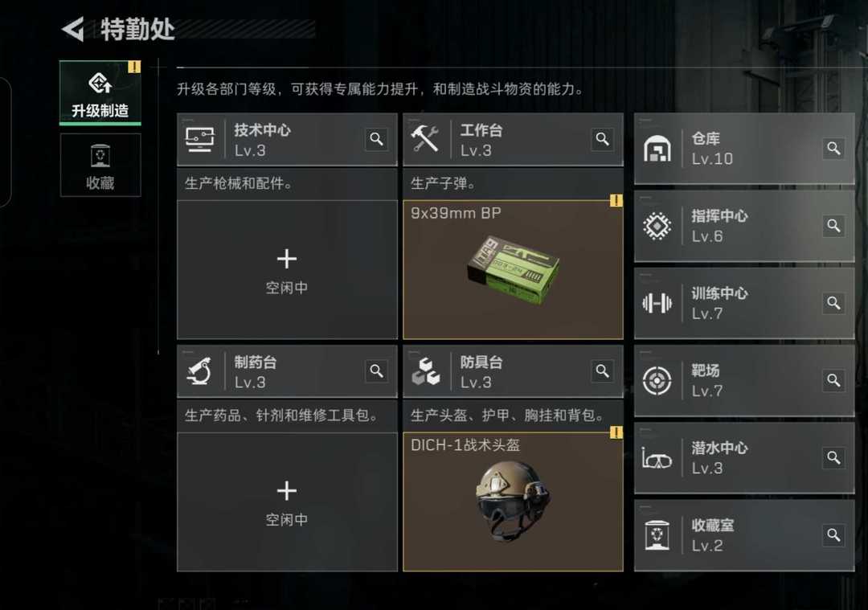Viewport: 868px width, 610px height.
Task: Open 潜水中心 details with the magnifier
Action: pyautogui.click(x=833, y=458)
